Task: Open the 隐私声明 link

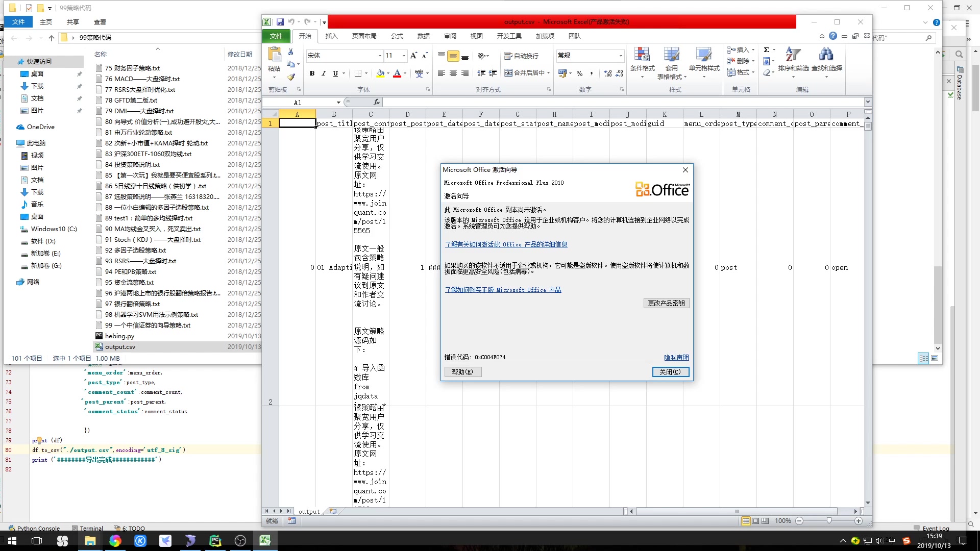Action: coord(676,358)
